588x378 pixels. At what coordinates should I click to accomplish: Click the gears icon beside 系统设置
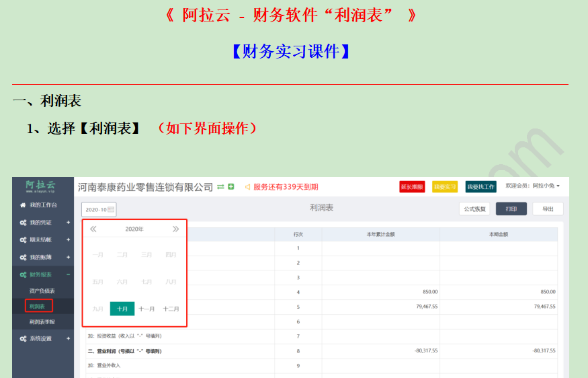(x=23, y=338)
